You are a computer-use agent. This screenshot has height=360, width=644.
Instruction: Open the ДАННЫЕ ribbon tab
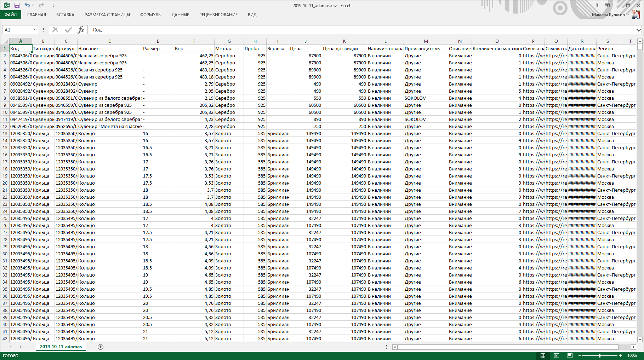point(180,15)
